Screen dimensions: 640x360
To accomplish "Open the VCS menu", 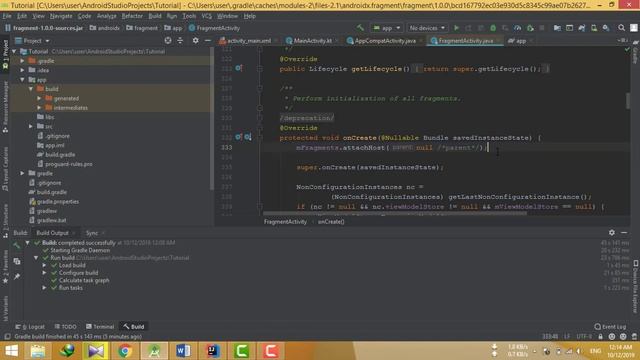I will [x=207, y=16].
